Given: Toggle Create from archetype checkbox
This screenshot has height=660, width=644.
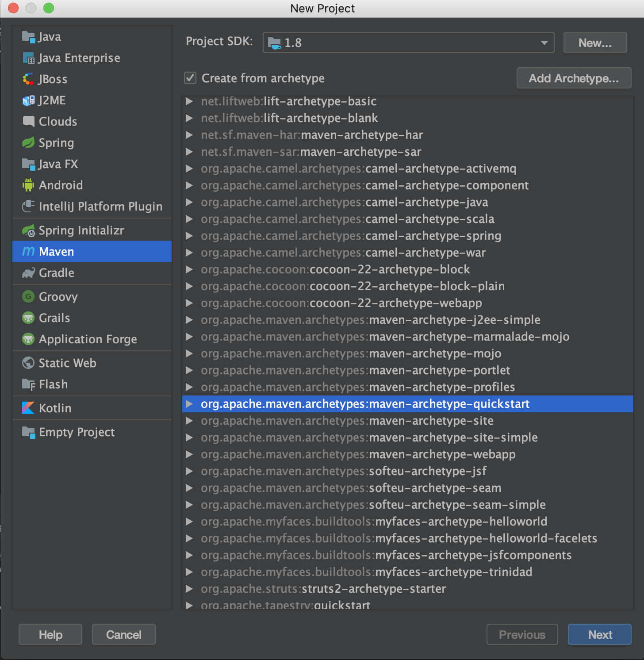Looking at the screenshot, I should [x=190, y=78].
